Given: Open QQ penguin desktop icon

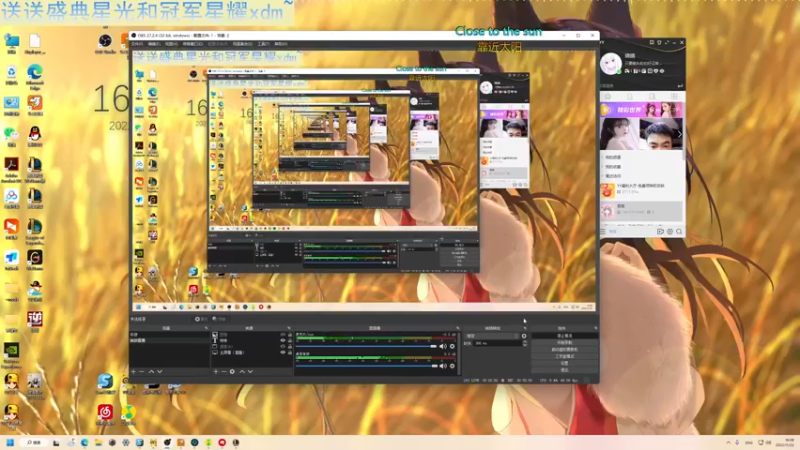Looking at the screenshot, I should 35,136.
